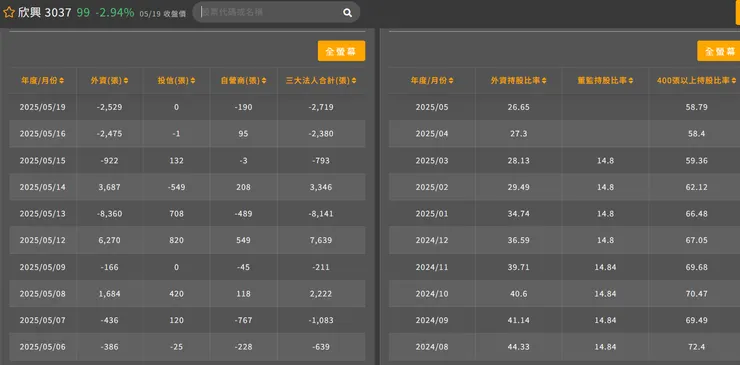Select the 2025/05 month row

564,107
